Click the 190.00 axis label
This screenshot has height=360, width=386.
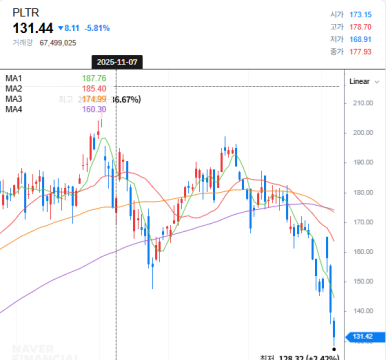pyautogui.click(x=363, y=162)
